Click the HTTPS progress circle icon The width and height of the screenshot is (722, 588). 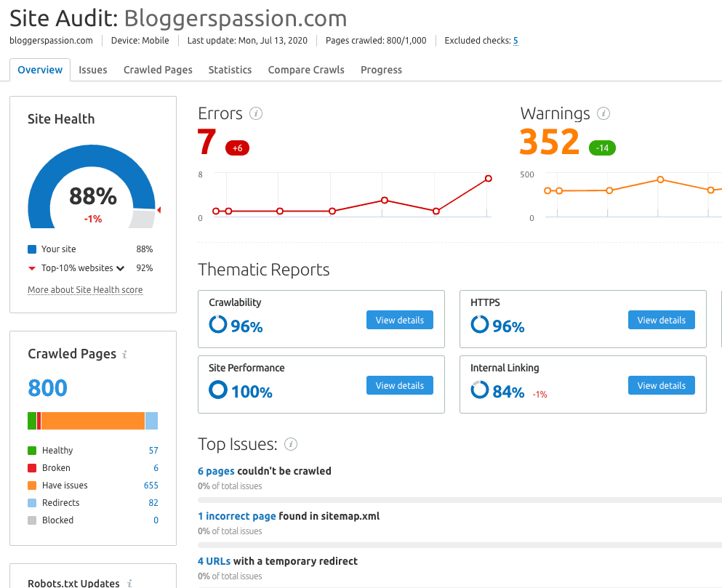pos(480,325)
